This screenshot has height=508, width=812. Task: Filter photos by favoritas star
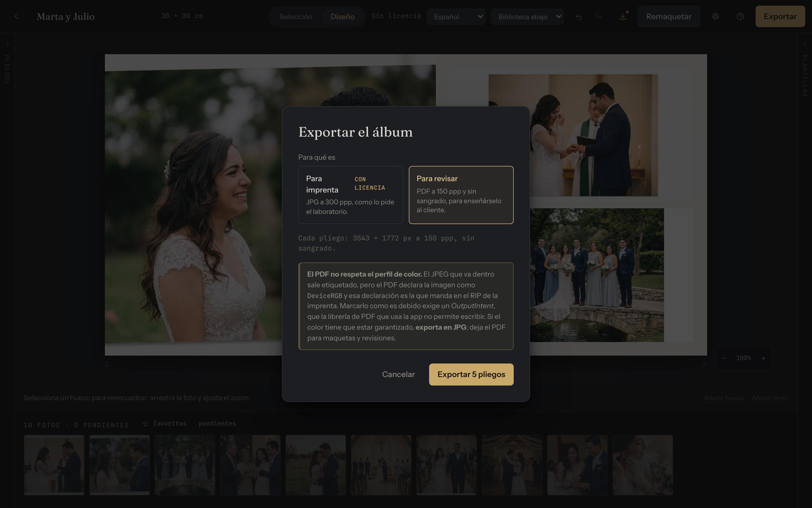(164, 424)
